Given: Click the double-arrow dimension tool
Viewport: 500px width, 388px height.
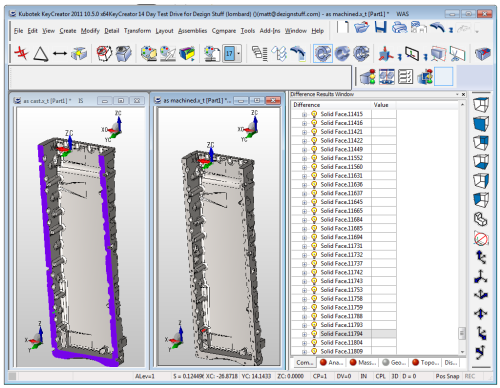Looking at the screenshot, I should pyautogui.click(x=60, y=53).
